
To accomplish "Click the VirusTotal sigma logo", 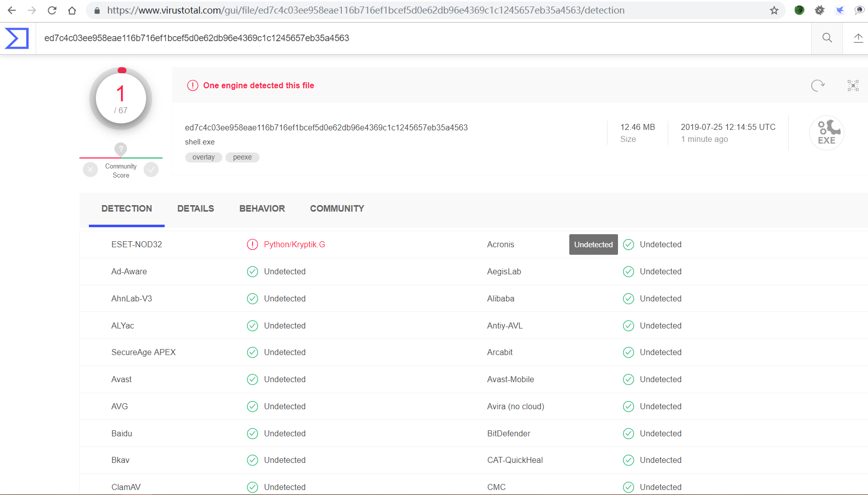I will (17, 38).
